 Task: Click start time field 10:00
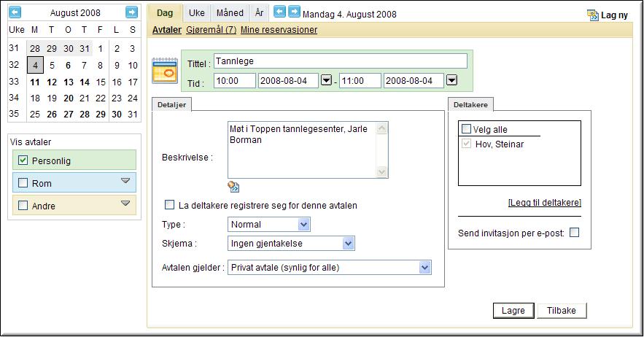click(235, 80)
